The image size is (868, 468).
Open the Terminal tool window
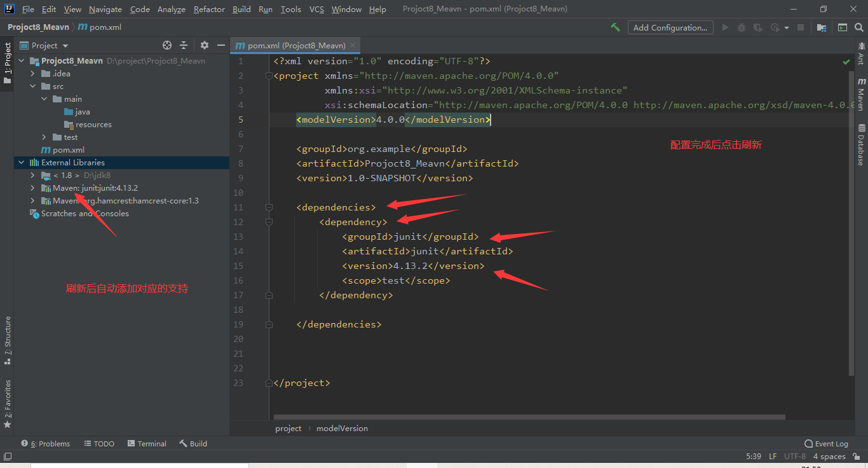point(147,444)
